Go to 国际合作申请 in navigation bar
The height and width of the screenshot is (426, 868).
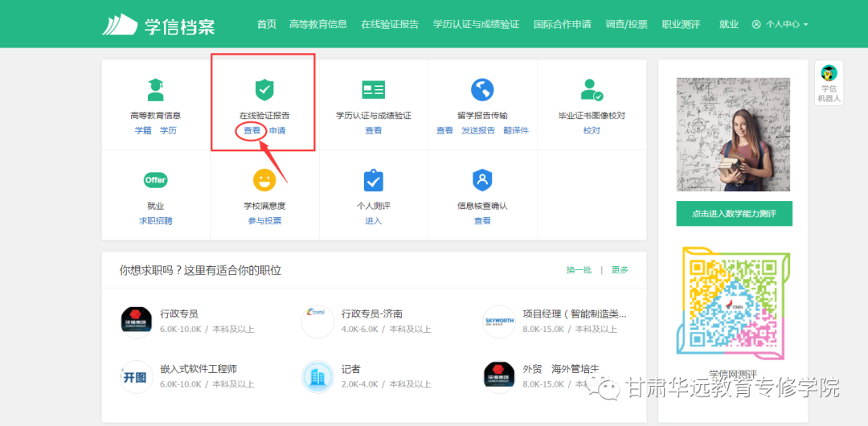tap(563, 24)
